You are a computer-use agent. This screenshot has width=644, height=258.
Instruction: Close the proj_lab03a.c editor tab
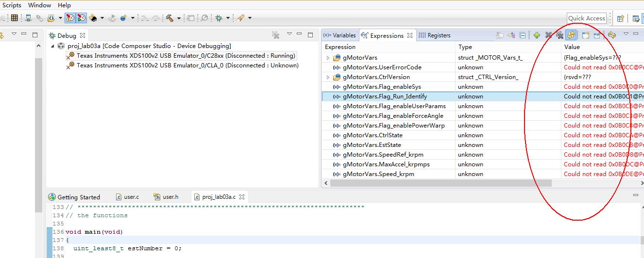pos(242,196)
